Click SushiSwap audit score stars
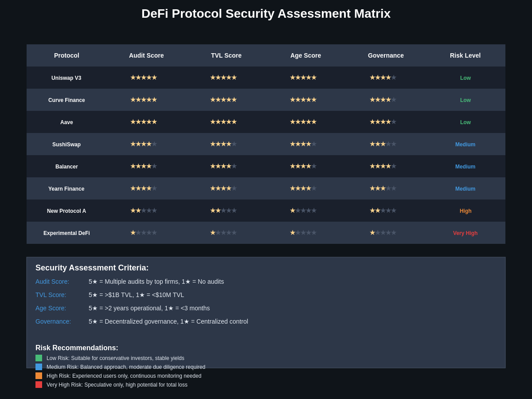This screenshot has height=399, width=532. click(144, 144)
